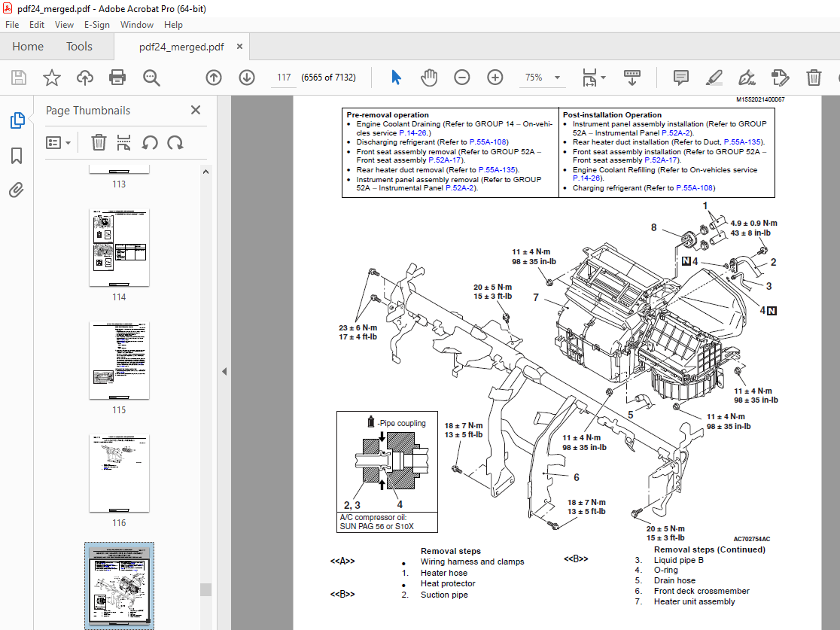
Task: Click the Save file icon
Action: pyautogui.click(x=19, y=78)
